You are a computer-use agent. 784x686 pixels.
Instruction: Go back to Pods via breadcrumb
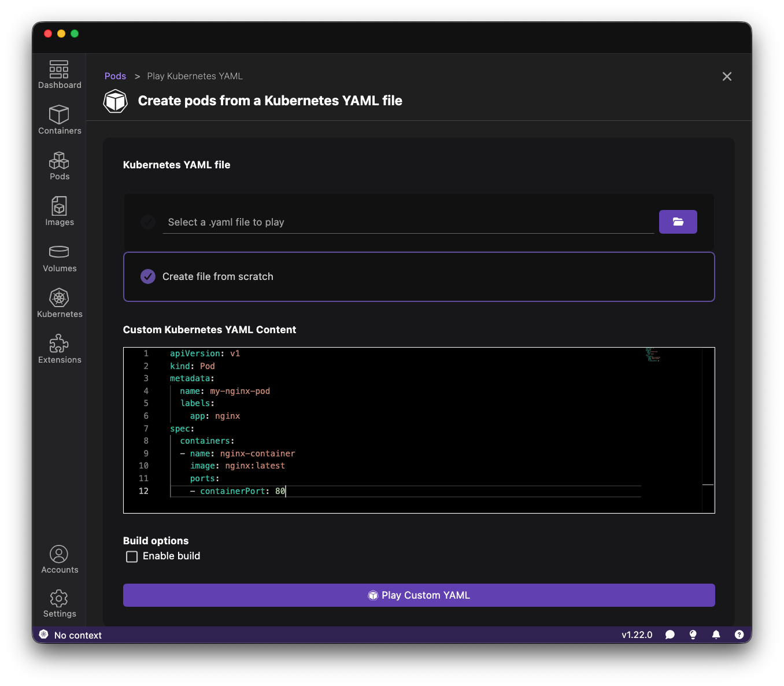[115, 76]
